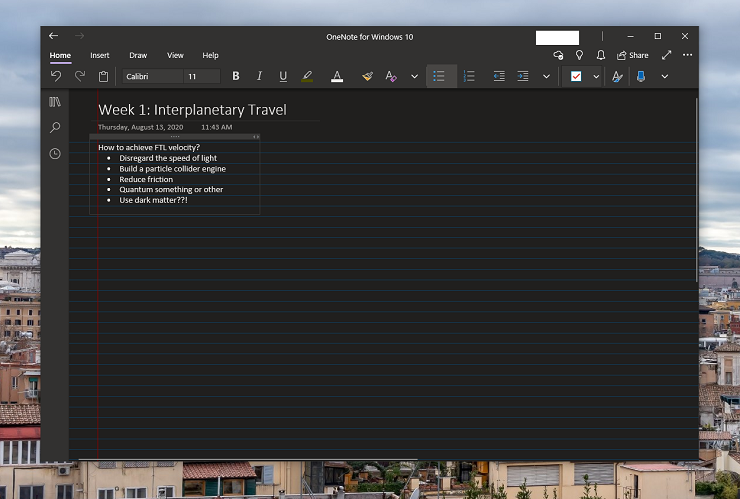The width and height of the screenshot is (740, 499).
Task: Open the Insert tab
Action: click(100, 55)
